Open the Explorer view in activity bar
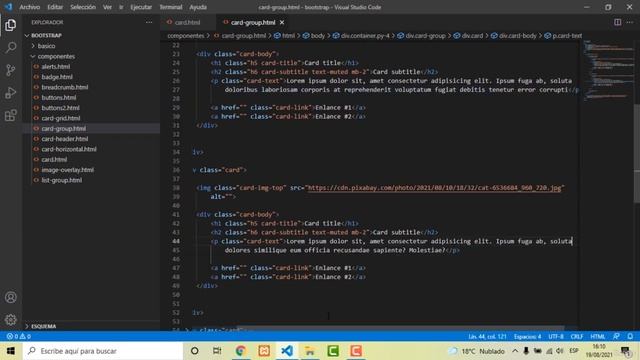Screen dimensions: 640x360 point(11,25)
